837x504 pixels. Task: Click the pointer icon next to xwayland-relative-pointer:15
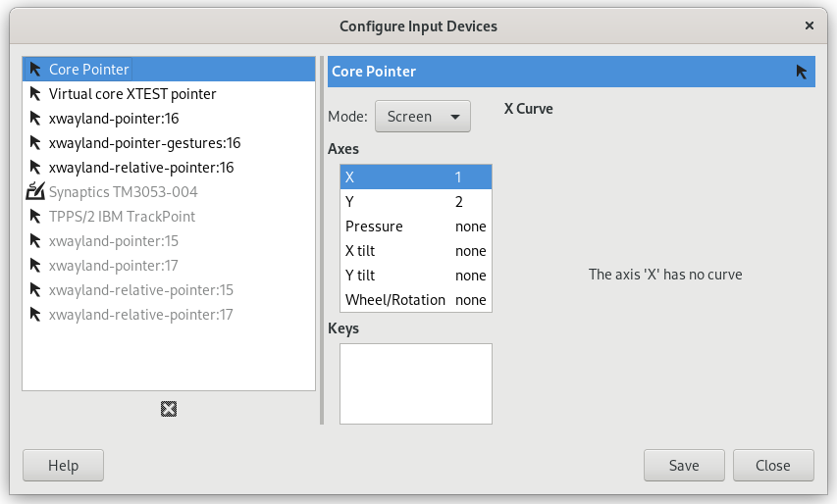pos(35,290)
